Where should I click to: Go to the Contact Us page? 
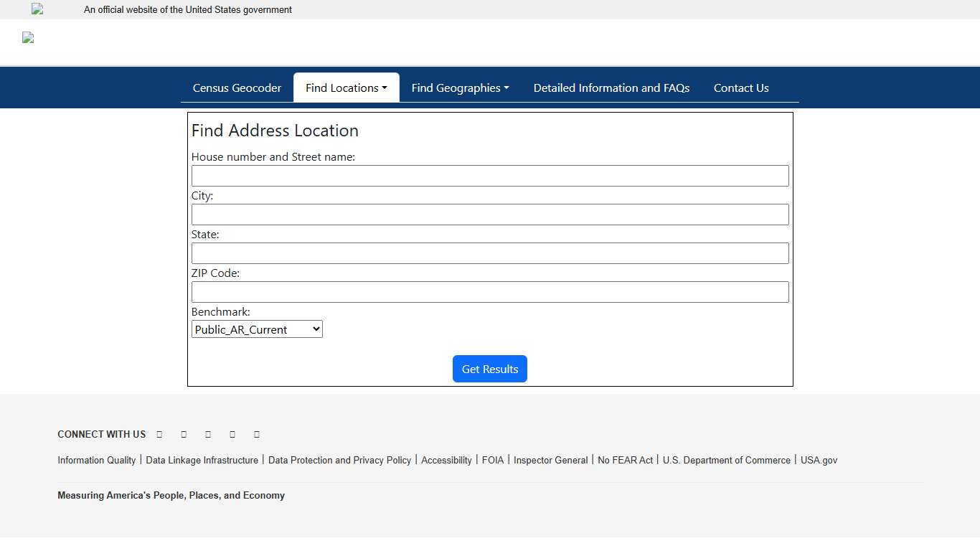741,88
